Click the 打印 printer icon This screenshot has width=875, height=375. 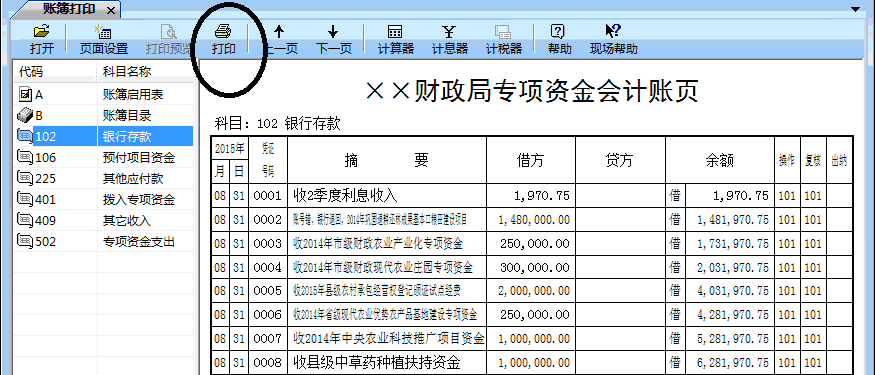pos(224,31)
